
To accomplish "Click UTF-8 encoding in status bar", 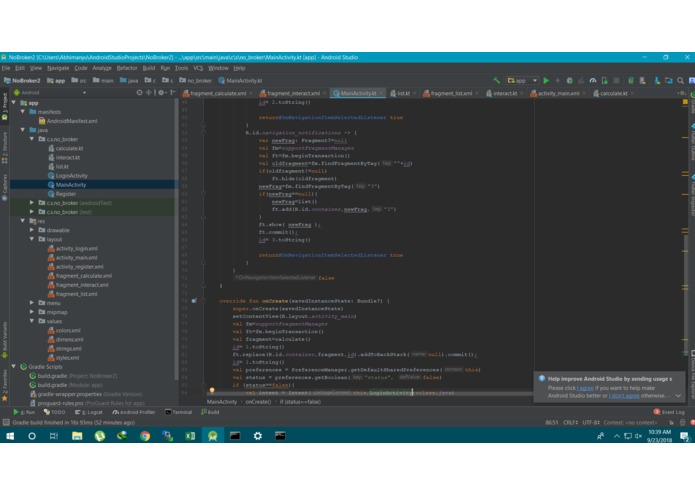I will coord(591,422).
